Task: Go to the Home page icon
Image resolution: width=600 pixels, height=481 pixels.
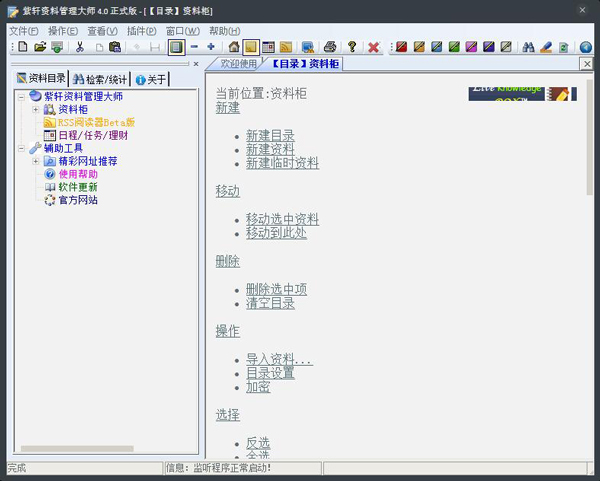Action: 234,47
